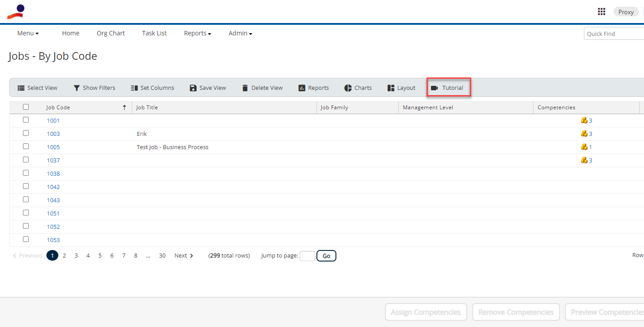Click competencies icon for job 1001

click(584, 120)
